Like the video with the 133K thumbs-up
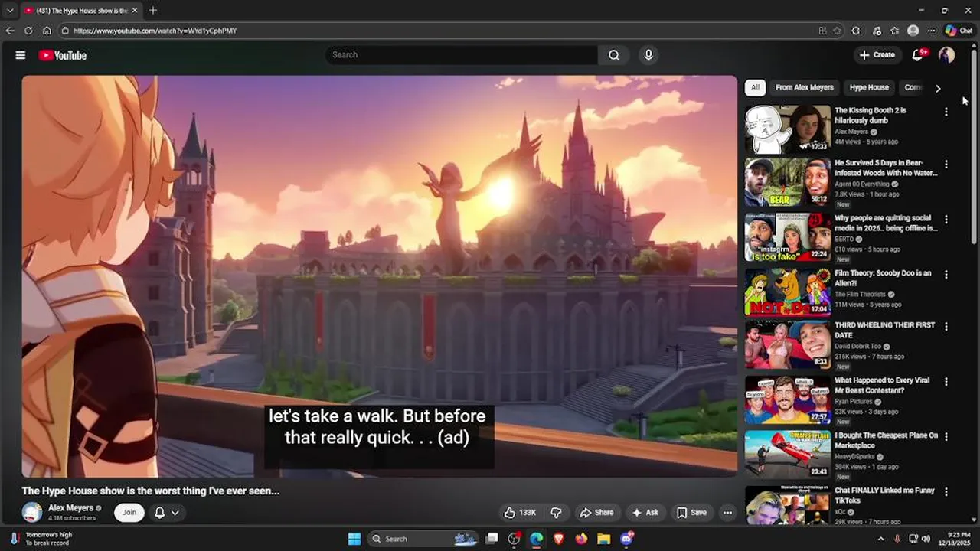 point(520,513)
